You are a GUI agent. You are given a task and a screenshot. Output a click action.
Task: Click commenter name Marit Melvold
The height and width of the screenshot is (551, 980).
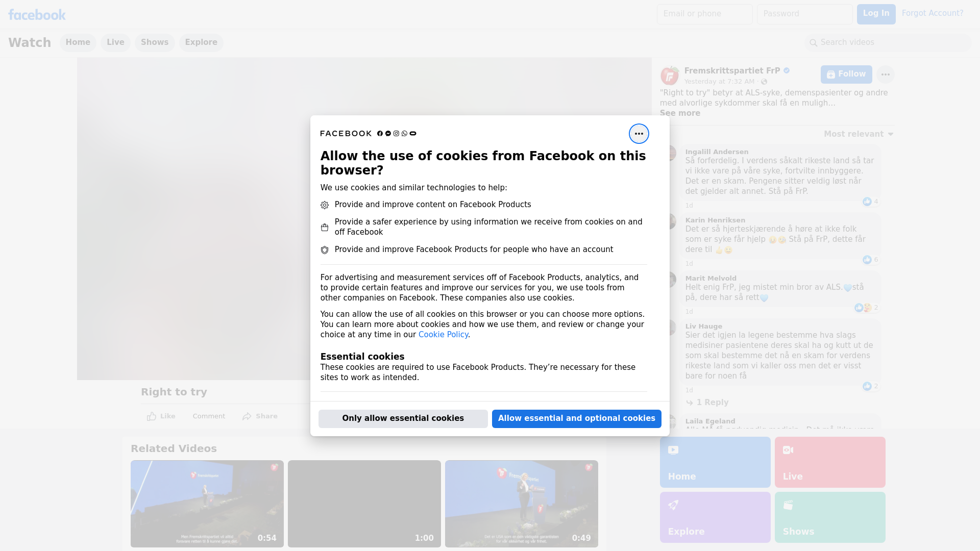[710, 279]
